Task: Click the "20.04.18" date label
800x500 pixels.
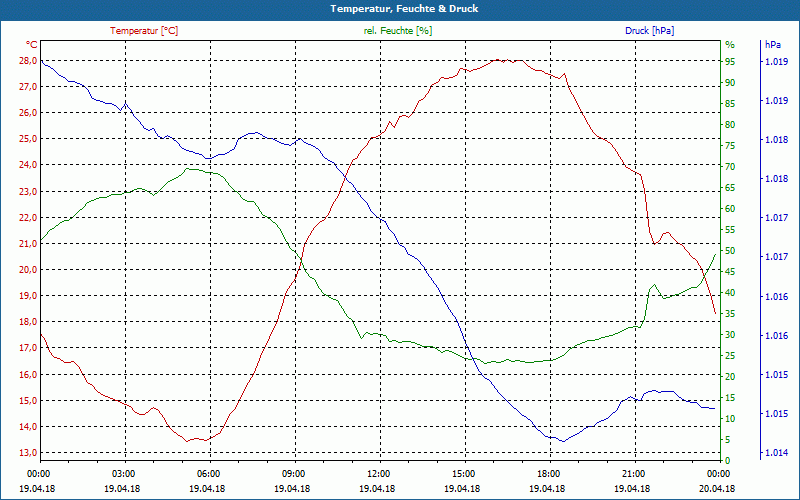Action: click(x=718, y=488)
